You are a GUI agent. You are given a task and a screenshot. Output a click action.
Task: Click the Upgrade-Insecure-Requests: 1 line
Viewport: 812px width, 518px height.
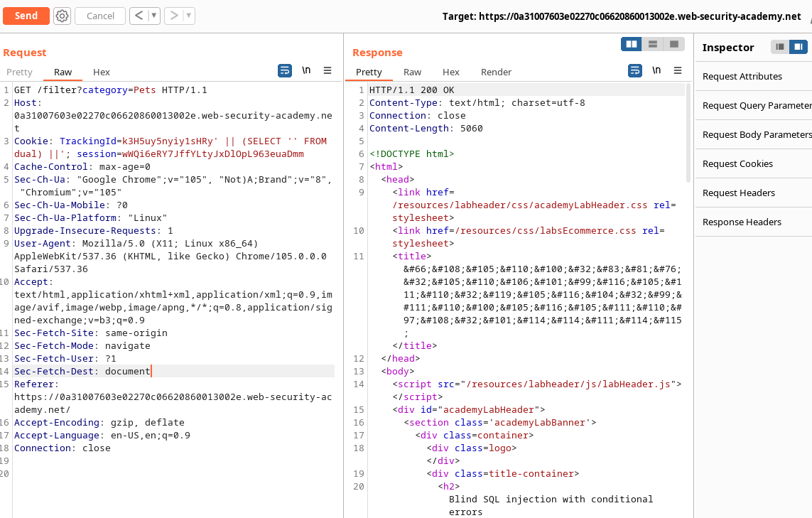(x=93, y=231)
